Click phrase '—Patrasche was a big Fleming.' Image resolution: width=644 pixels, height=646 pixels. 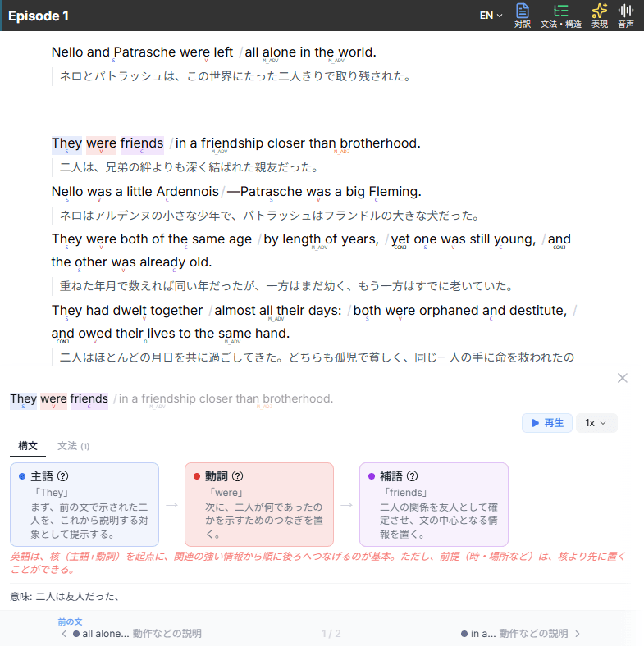324,192
